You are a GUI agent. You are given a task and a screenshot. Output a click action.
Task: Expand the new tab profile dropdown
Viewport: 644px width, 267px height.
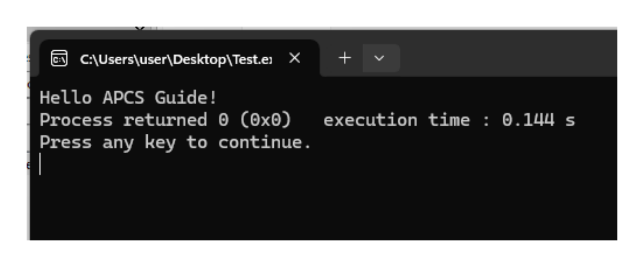point(379,59)
